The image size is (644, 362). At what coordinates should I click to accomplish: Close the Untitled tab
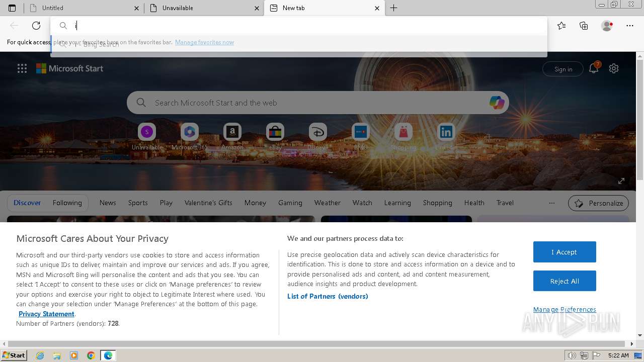point(137,8)
